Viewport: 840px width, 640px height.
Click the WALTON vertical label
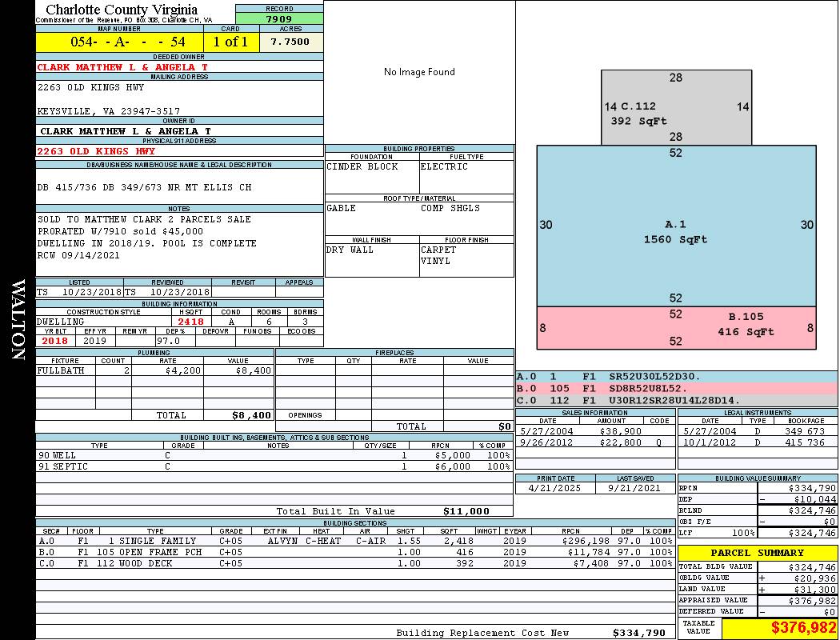point(18,319)
